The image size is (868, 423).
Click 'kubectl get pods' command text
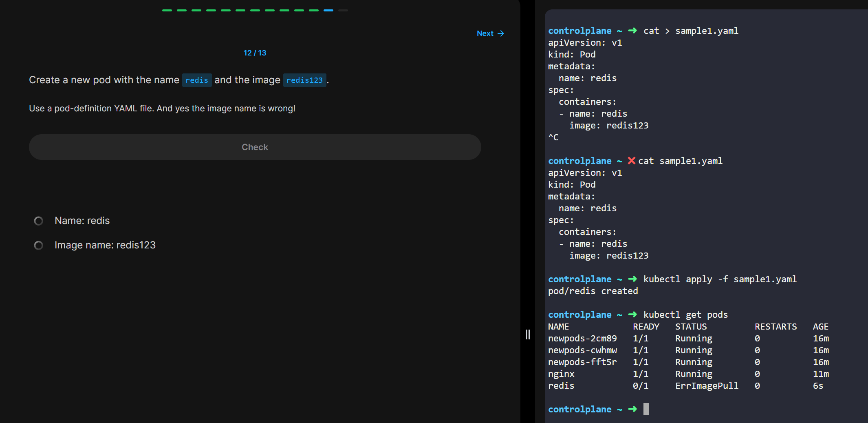685,315
